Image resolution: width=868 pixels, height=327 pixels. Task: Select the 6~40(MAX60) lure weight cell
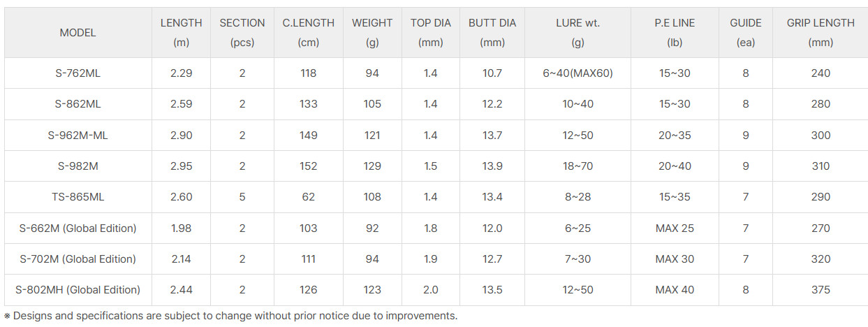point(578,73)
